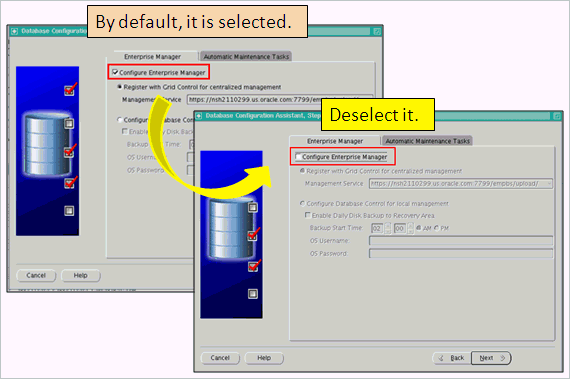This screenshot has height=379, width=570.
Task: Click window menu icon of front window title bar
Action: [x=199, y=116]
